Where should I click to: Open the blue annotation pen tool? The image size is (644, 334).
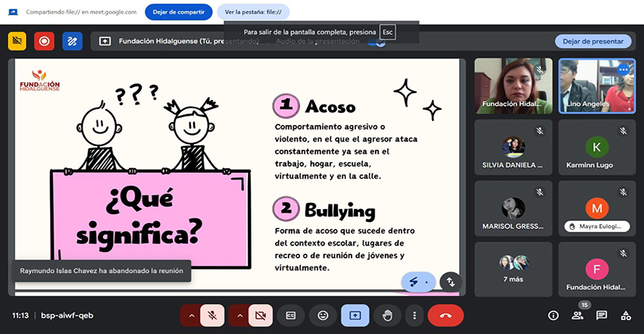72,41
